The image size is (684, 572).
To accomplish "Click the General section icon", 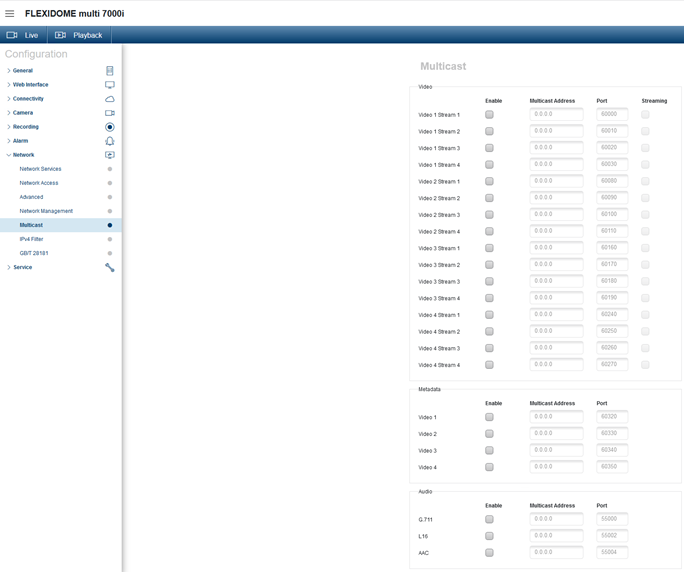I will [110, 71].
